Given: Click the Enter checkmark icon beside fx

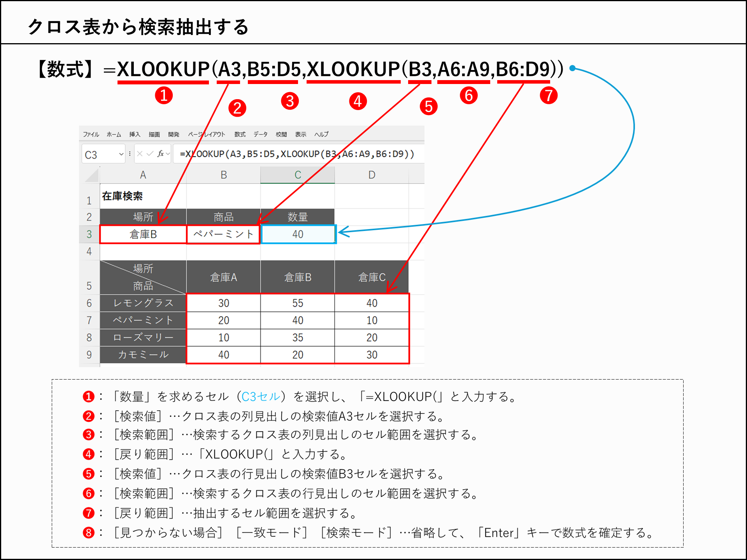Looking at the screenshot, I should pyautogui.click(x=150, y=153).
